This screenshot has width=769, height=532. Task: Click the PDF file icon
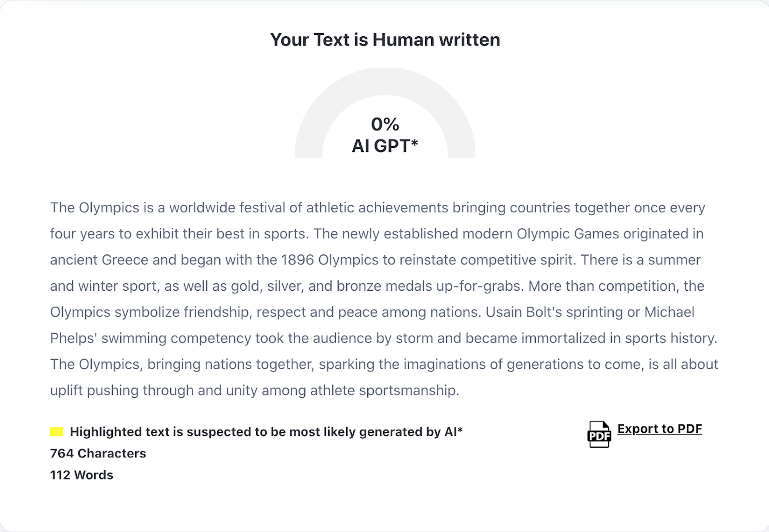pos(599,434)
